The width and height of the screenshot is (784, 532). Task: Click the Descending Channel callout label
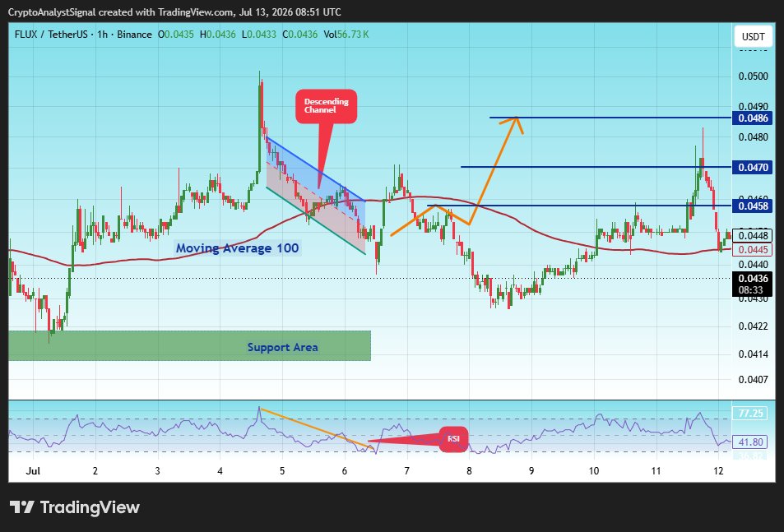coord(326,106)
